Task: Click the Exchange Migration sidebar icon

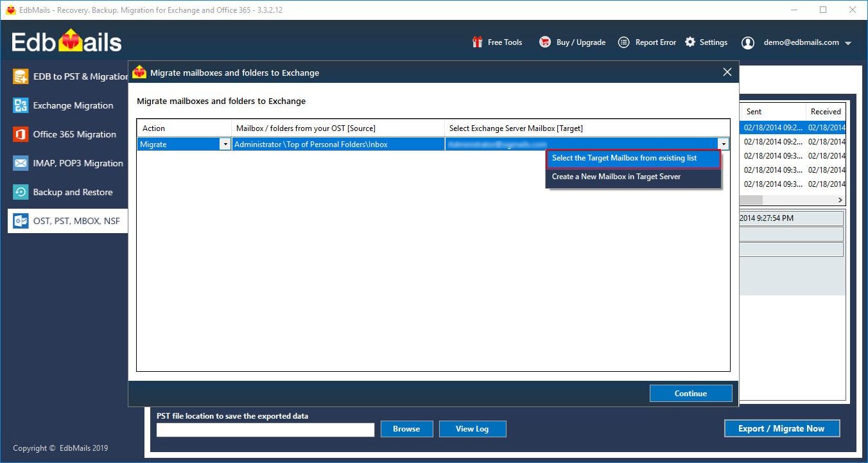Action: click(x=21, y=105)
